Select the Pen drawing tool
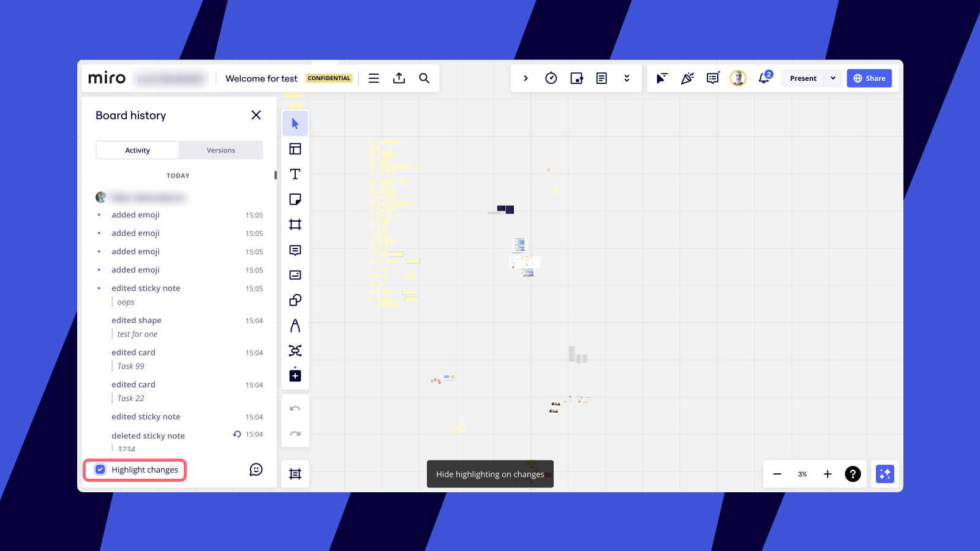The width and height of the screenshot is (980, 551). coord(295,326)
